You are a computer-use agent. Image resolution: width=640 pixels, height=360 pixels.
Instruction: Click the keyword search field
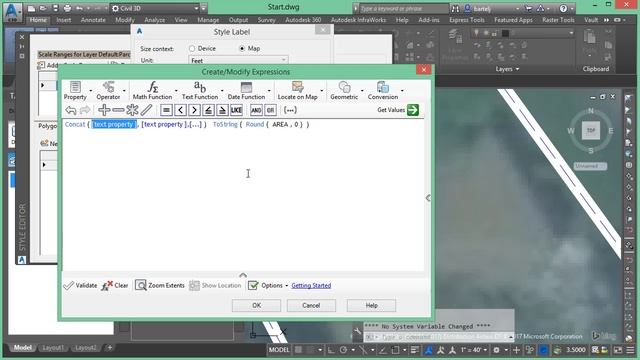[x=404, y=8]
